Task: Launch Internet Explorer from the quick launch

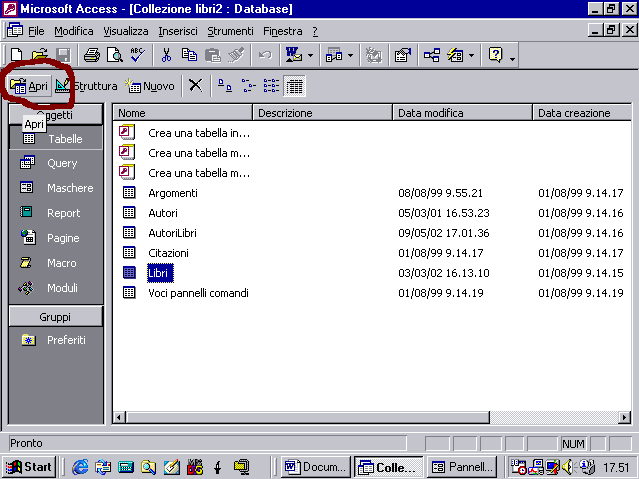Action: (x=80, y=467)
